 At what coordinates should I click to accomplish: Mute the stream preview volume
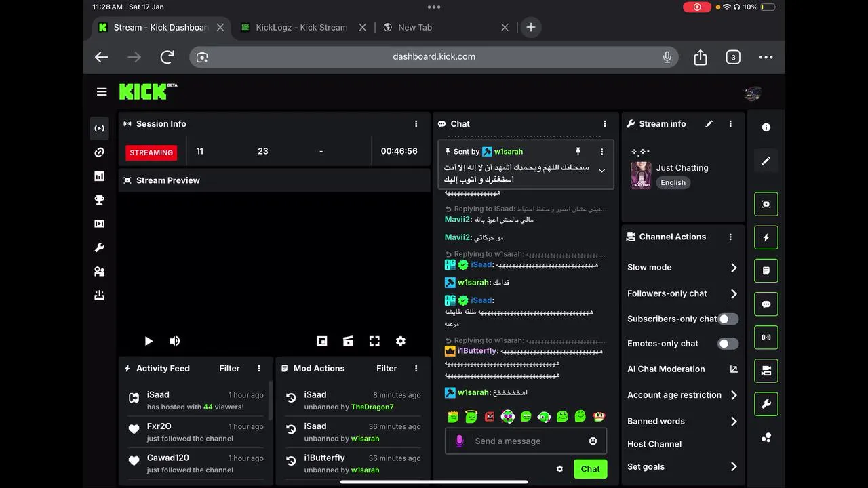tap(175, 341)
